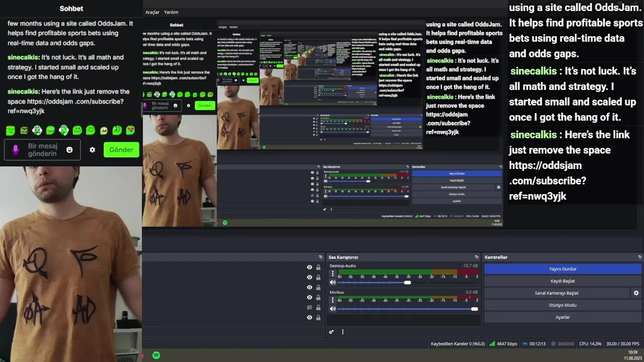Click the bottom source lock icon
The width and height of the screenshot is (644, 362).
318,318
